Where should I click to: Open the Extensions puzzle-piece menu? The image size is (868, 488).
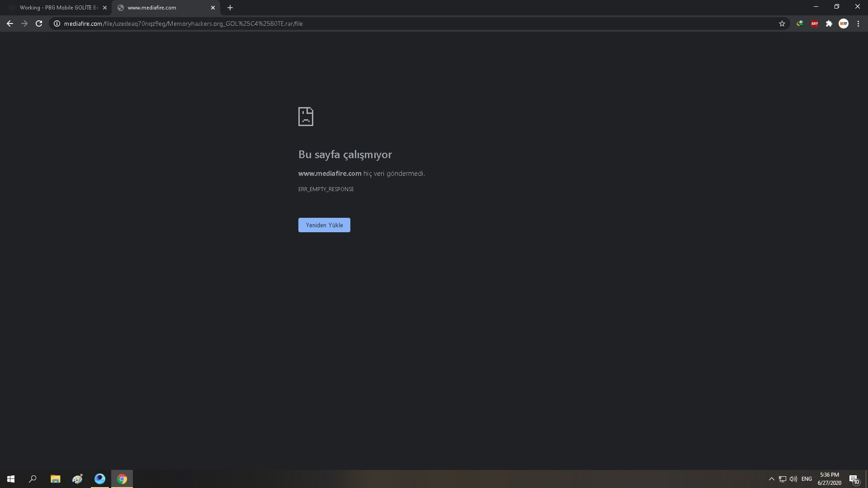829,23
